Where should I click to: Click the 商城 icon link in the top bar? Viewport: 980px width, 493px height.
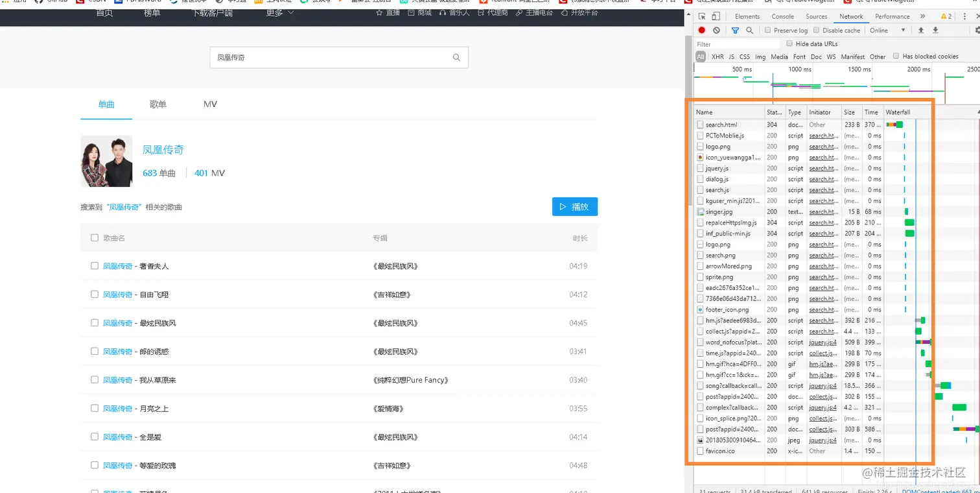click(x=420, y=12)
